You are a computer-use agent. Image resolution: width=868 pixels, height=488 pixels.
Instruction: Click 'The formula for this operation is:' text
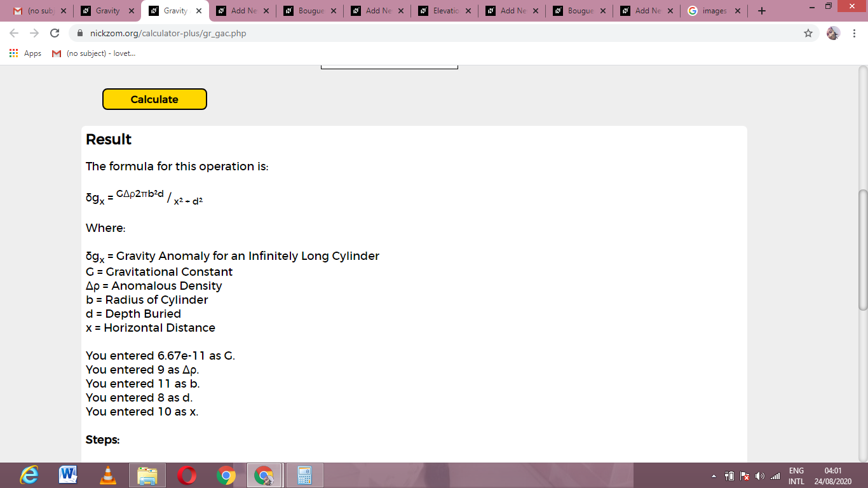[x=177, y=166]
